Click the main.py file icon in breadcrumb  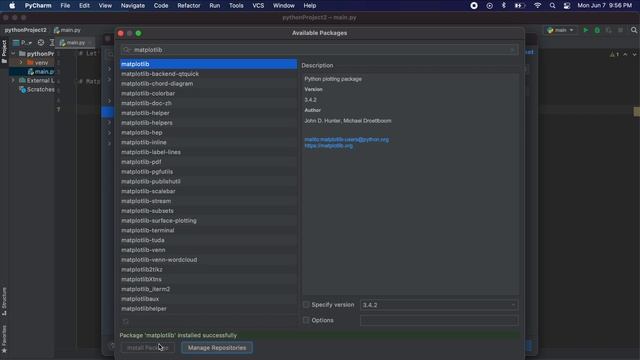click(57, 30)
